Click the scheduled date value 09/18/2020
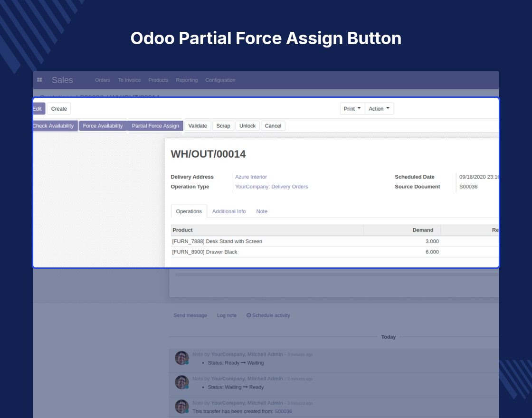 point(479,177)
